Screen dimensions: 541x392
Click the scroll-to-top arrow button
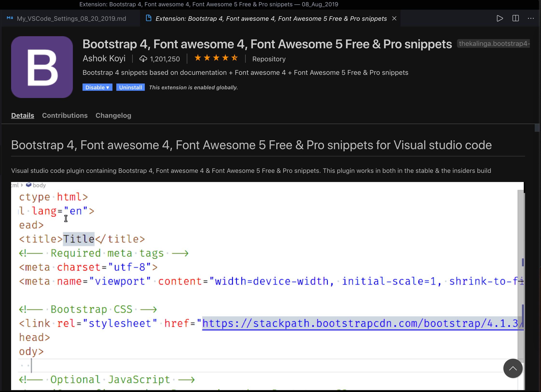[x=513, y=368]
